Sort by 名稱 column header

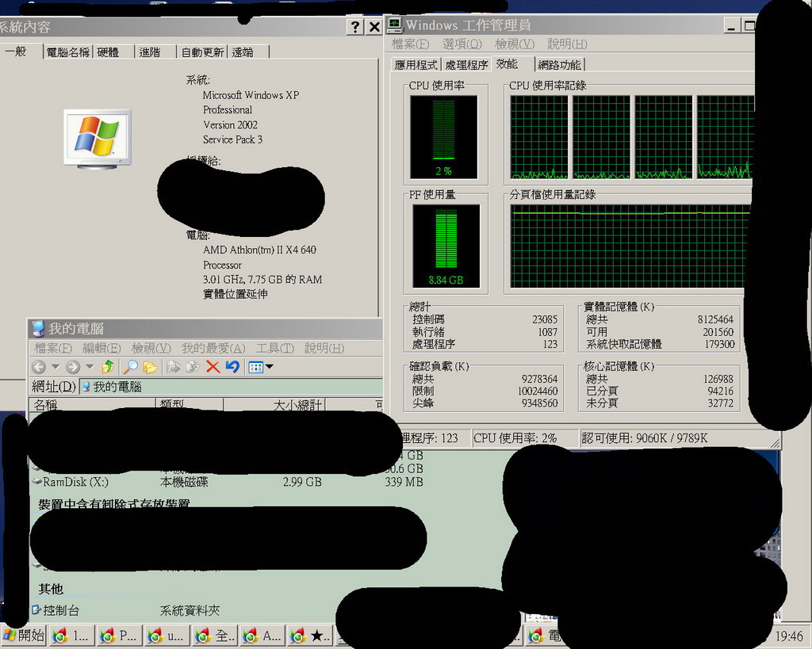point(92,405)
